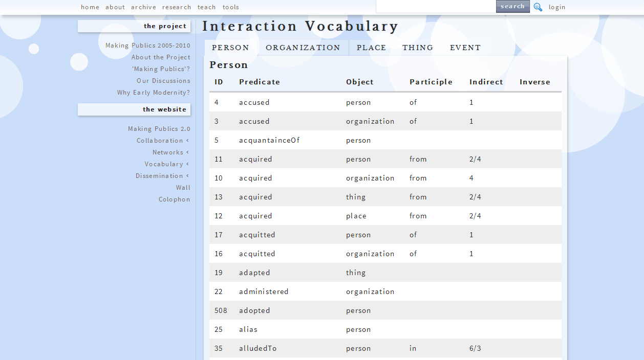Open the archive menu item
644x360 pixels.
tap(143, 7)
